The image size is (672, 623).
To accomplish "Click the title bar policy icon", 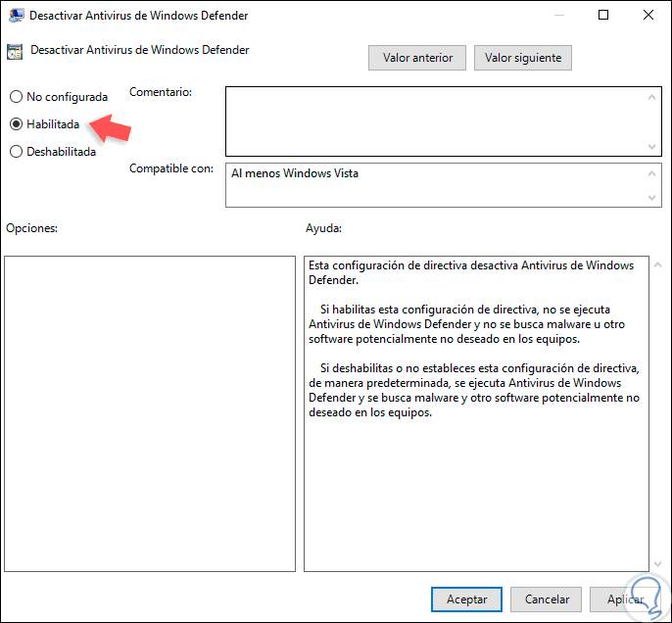I will pyautogui.click(x=16, y=16).
